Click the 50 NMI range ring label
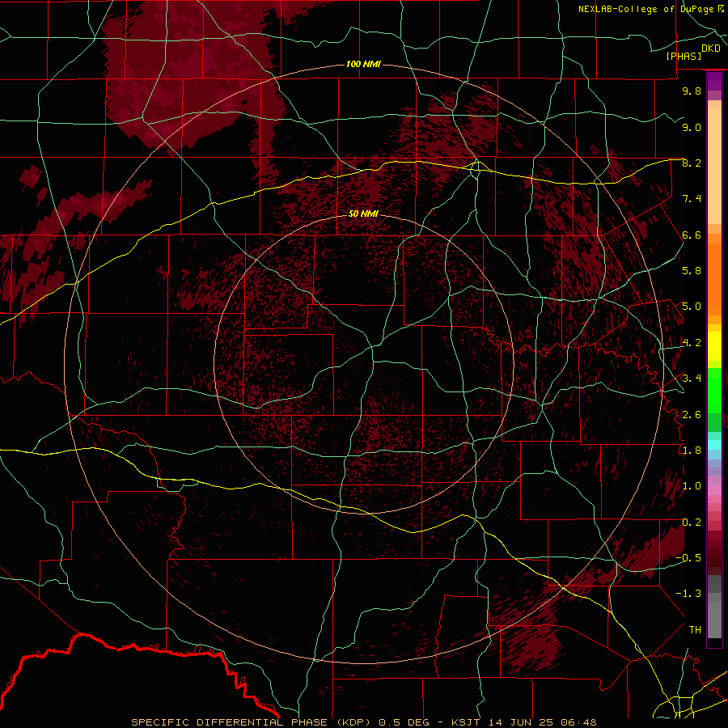Screen dimensions: 728x728 363,214
